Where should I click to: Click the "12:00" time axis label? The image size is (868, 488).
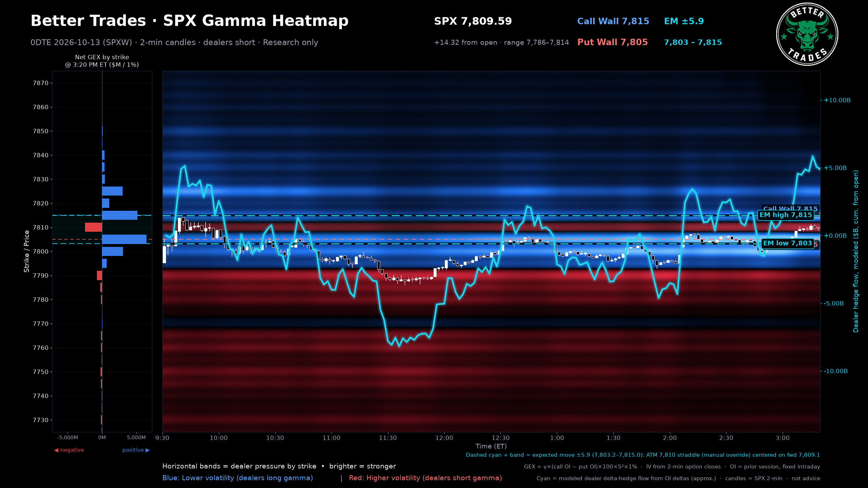(x=444, y=438)
